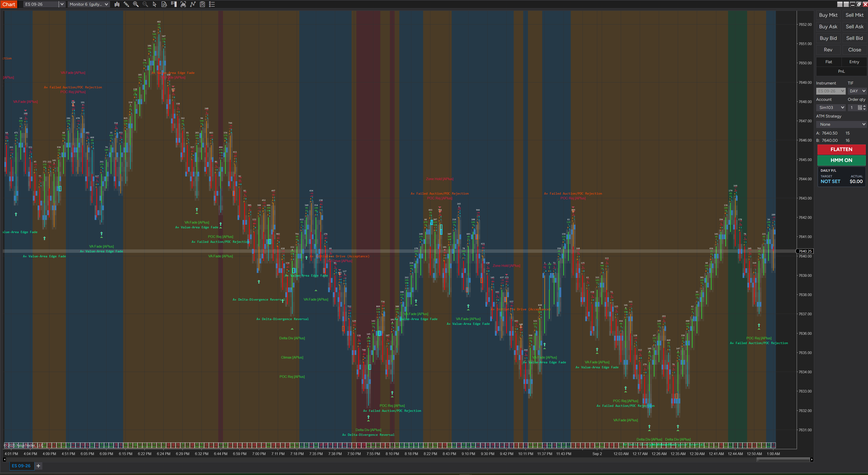Click the order qty input field

point(852,108)
